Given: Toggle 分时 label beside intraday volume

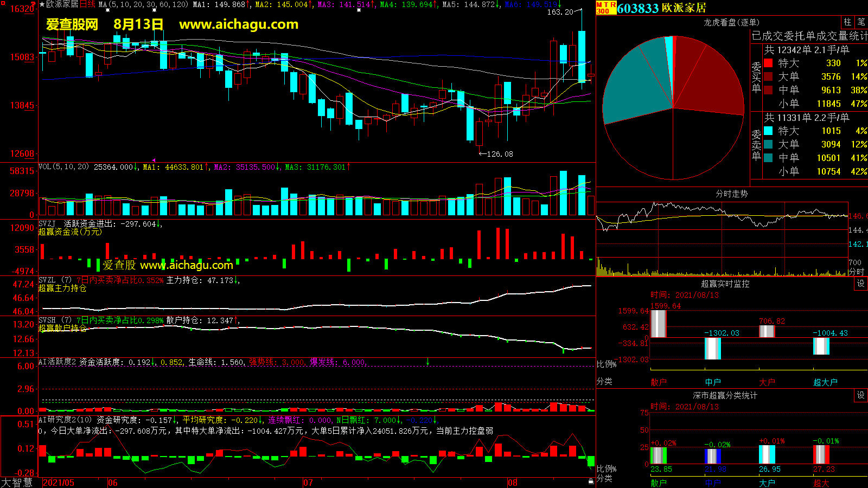Looking at the screenshot, I should 856,272.
